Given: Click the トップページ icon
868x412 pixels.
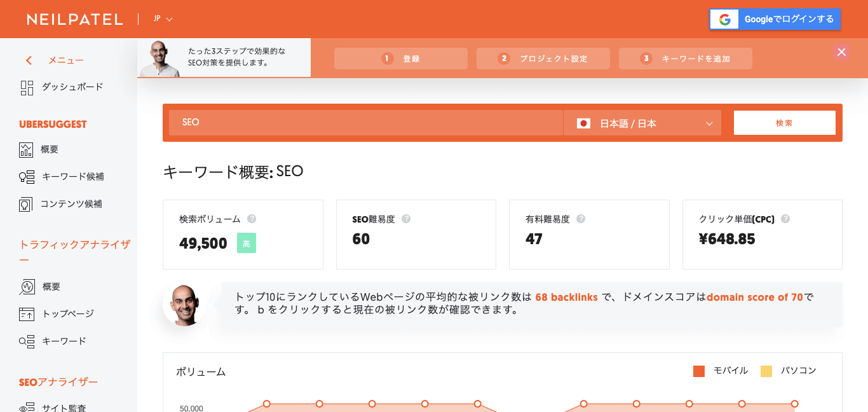Looking at the screenshot, I should tap(27, 314).
